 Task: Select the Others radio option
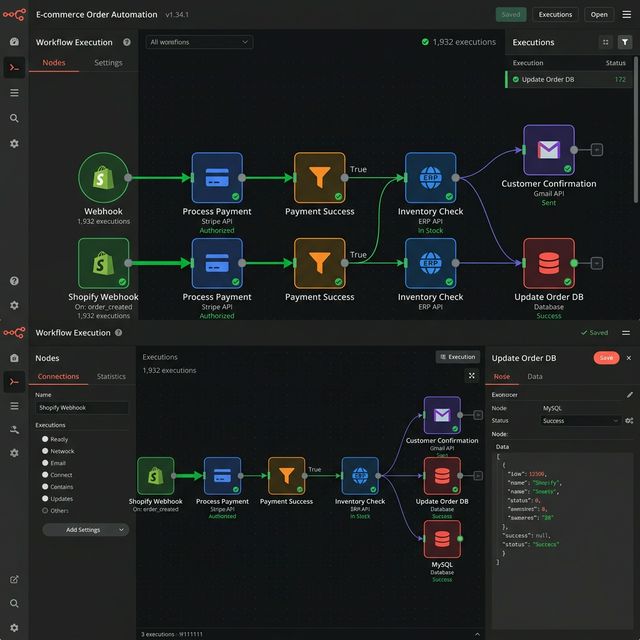coord(45,510)
